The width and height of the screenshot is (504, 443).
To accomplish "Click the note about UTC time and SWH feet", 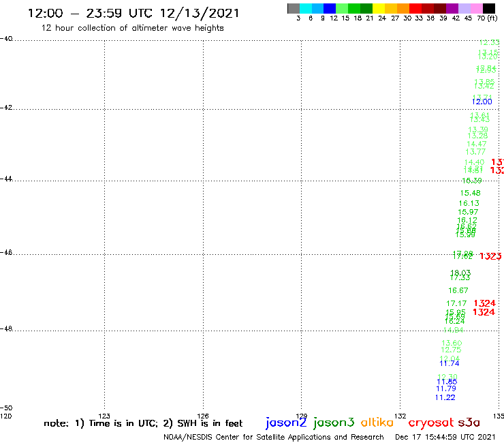I will (143, 423).
